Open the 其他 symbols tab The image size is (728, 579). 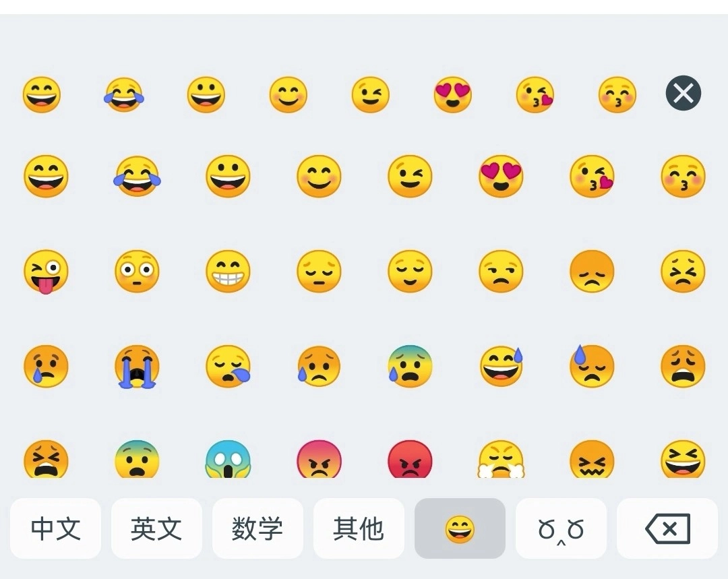[x=359, y=528]
